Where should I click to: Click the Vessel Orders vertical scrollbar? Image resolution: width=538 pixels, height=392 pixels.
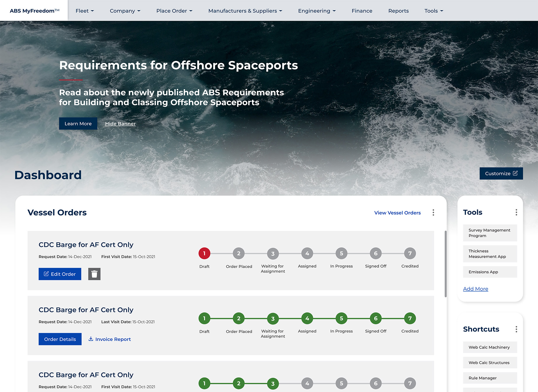coord(446,264)
